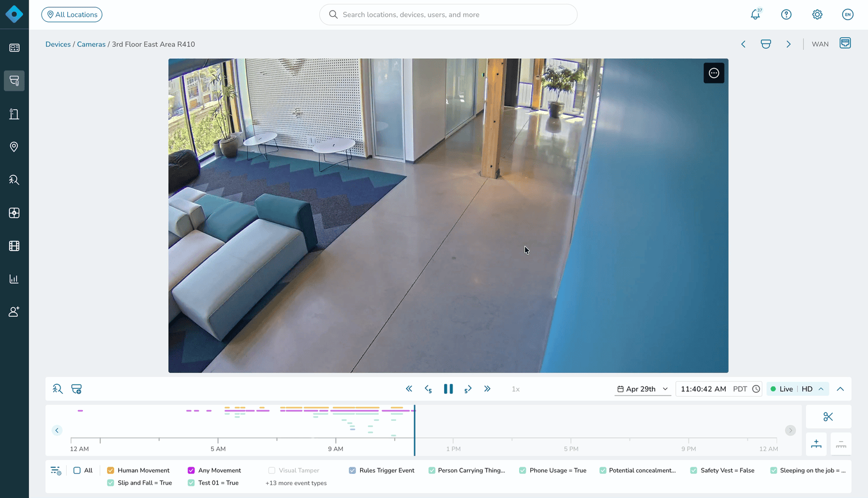Zoom in the timeline with plus button
Viewport: 868px width, 498px height.
tap(816, 444)
